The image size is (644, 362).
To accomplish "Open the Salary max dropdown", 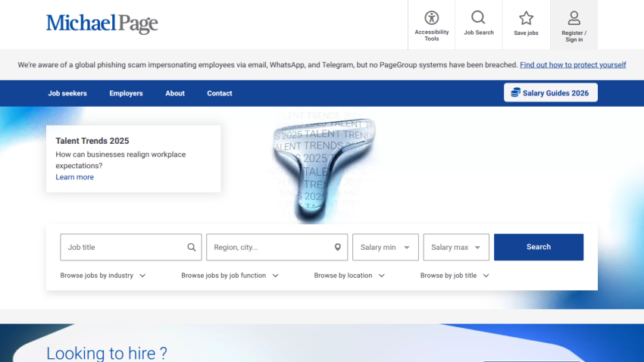I will click(456, 247).
